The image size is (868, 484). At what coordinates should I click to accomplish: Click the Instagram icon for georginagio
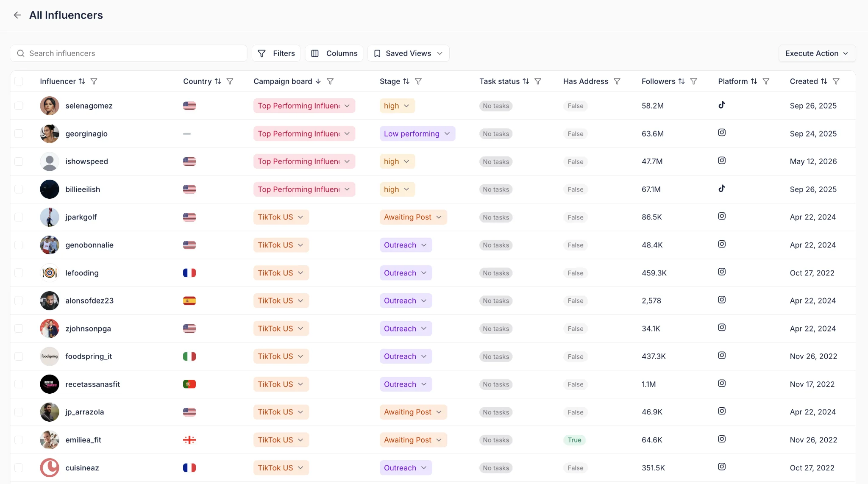click(722, 133)
